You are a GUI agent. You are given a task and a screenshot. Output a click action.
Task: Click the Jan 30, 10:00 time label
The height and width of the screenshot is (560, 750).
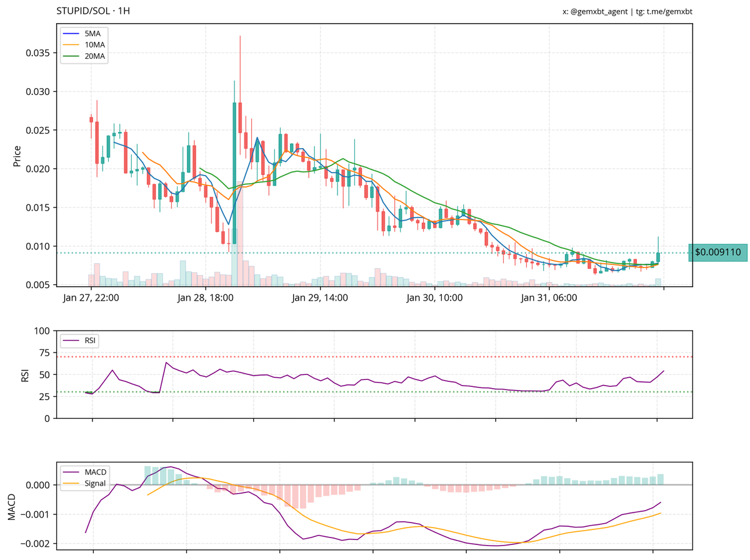pos(434,298)
